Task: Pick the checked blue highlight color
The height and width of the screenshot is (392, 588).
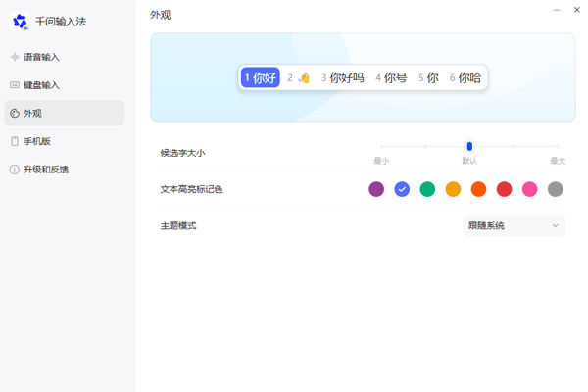Action: [x=402, y=189]
